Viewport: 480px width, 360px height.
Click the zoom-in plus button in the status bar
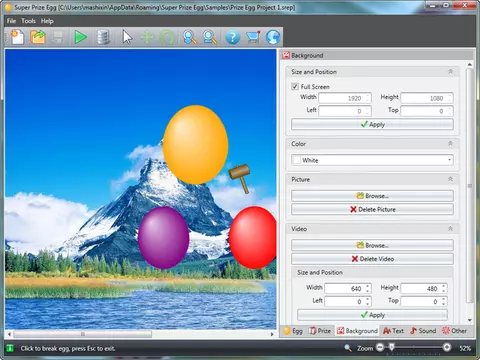click(x=447, y=348)
